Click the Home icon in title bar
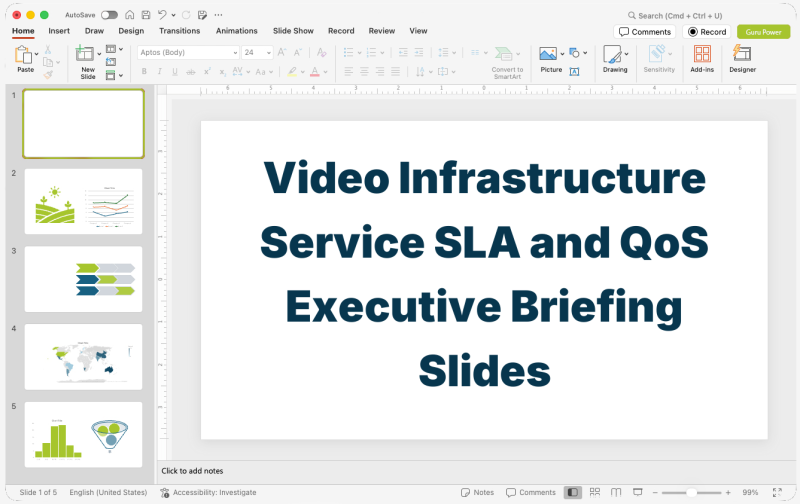Viewport: 800px width, 504px height. point(130,15)
